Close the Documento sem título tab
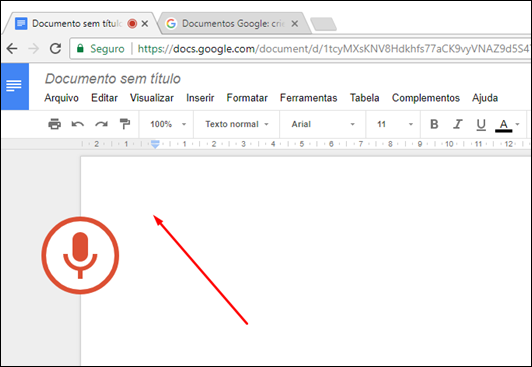This screenshot has height=367, width=532. click(x=145, y=23)
